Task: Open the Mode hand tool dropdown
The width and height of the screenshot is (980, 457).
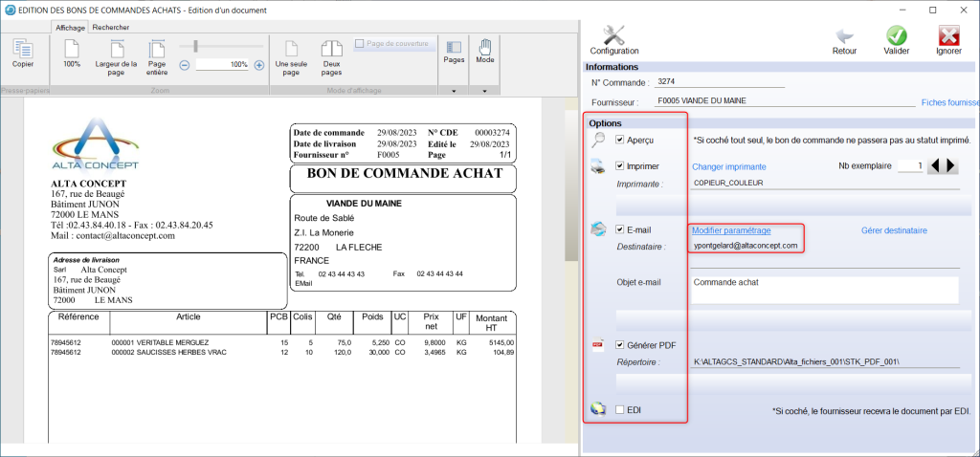Action: pyautogui.click(x=485, y=91)
